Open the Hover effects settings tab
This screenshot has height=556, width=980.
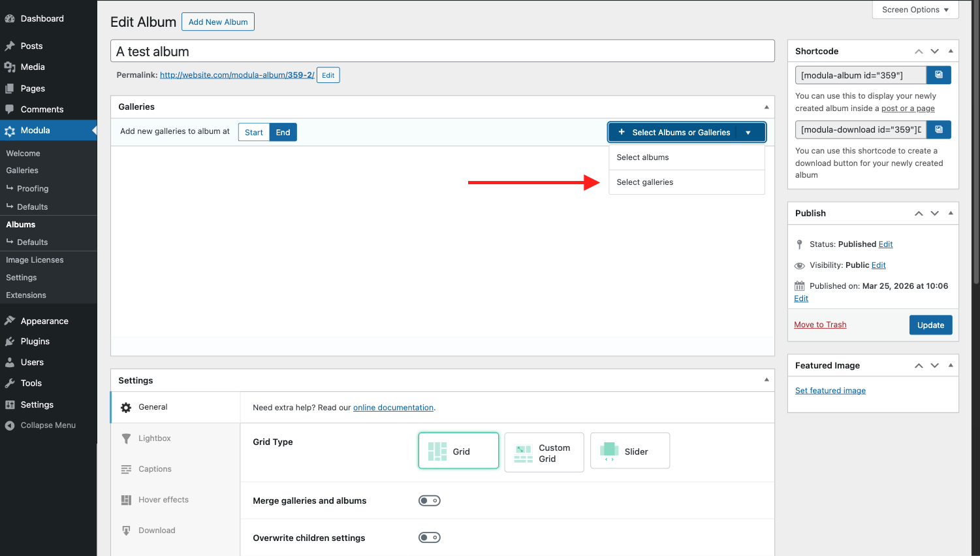tap(163, 500)
